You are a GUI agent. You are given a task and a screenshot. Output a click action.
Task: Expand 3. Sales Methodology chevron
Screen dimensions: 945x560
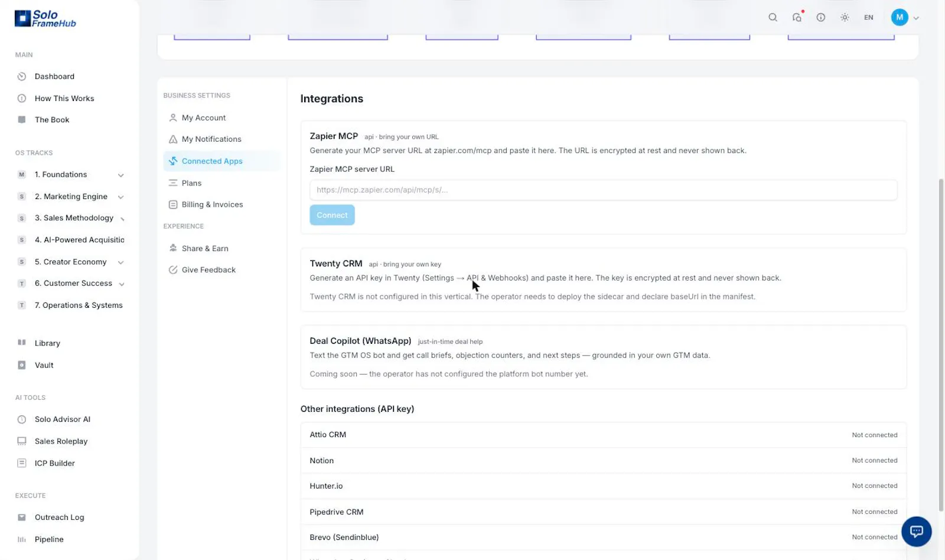[x=122, y=219]
